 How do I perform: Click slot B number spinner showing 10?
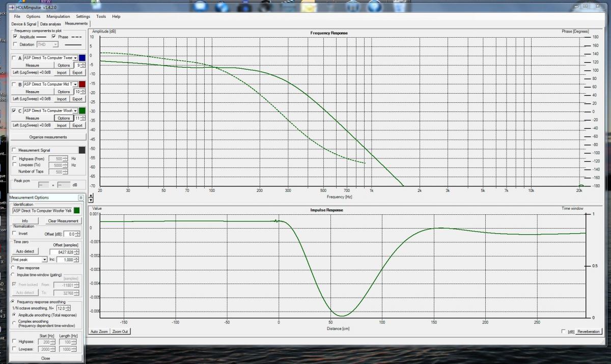[79, 92]
